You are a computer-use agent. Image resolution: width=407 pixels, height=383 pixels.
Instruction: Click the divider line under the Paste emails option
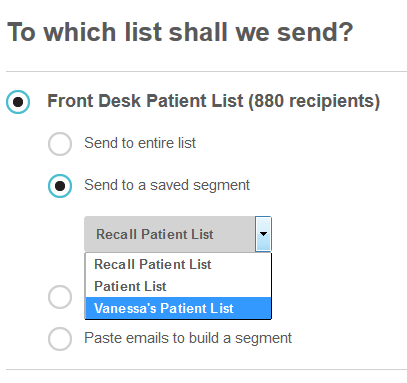(x=206, y=369)
